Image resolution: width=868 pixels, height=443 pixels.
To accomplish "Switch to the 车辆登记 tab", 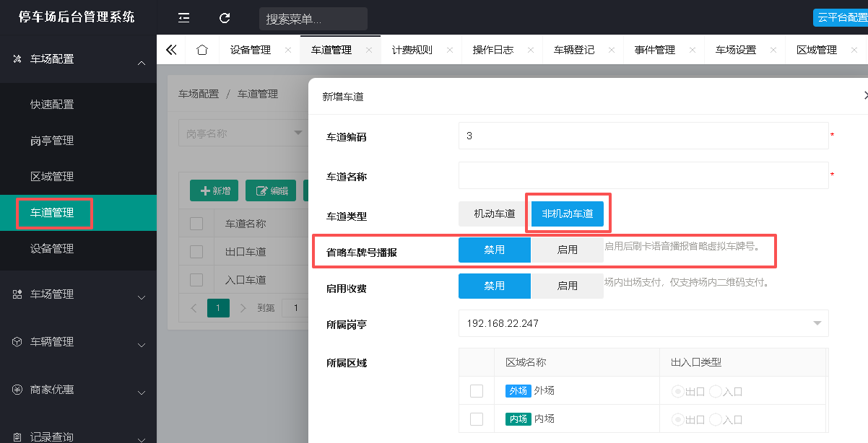I will pyautogui.click(x=574, y=50).
